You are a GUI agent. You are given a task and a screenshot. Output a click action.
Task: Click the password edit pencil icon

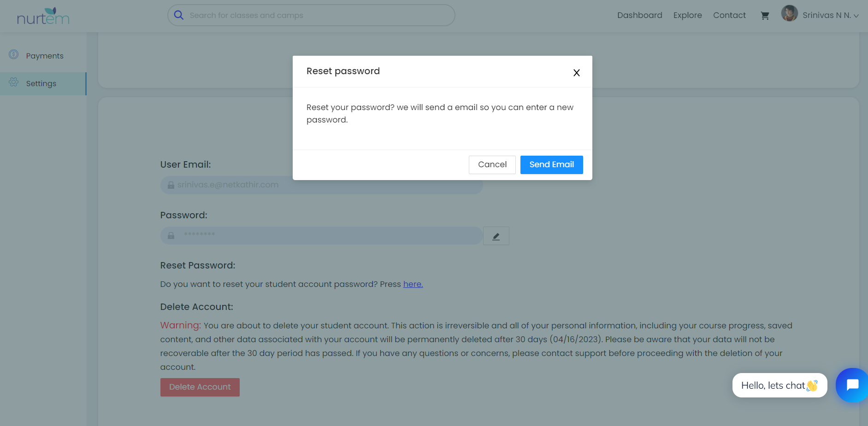(496, 236)
